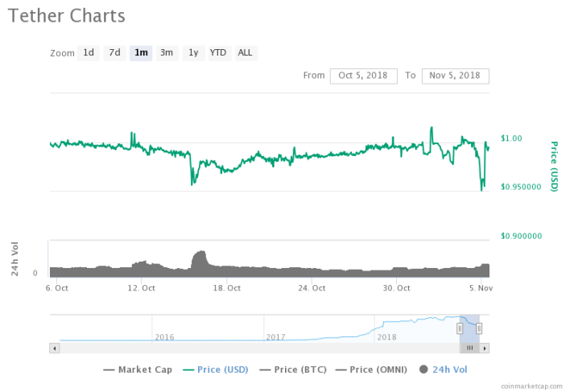570x392 pixels.
Task: Click the 18. Oct axis label
Action: (227, 288)
